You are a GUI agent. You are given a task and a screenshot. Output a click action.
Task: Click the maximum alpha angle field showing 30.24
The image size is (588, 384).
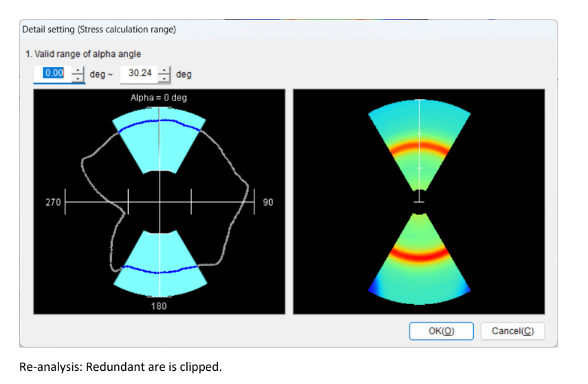[140, 74]
